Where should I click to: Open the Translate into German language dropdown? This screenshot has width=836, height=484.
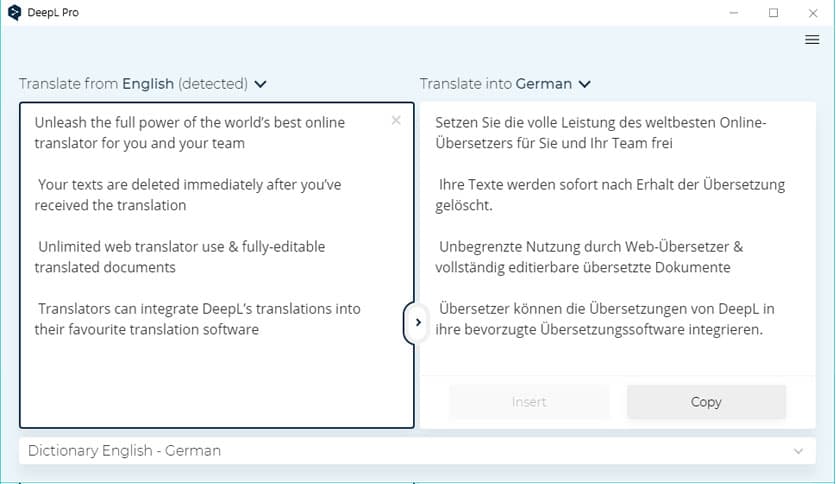505,84
